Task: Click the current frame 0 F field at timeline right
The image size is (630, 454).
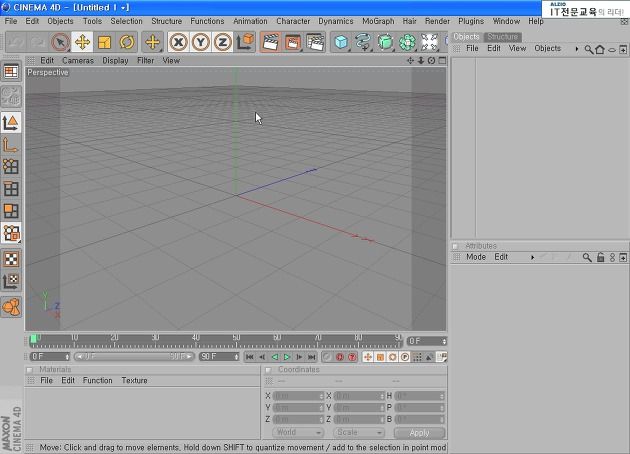Action: click(427, 341)
